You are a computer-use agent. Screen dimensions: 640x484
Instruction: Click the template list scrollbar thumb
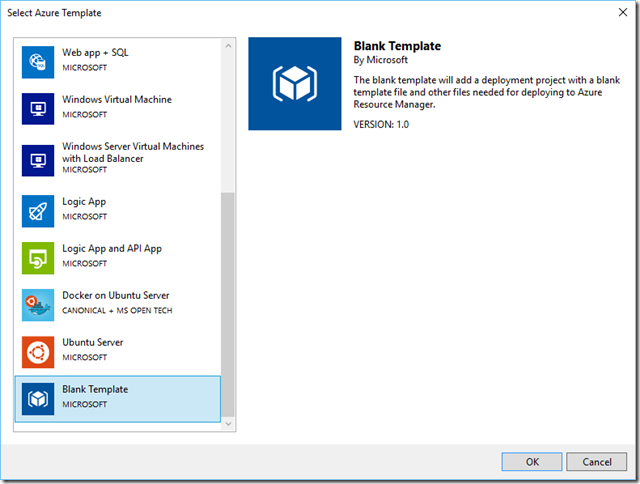228,305
